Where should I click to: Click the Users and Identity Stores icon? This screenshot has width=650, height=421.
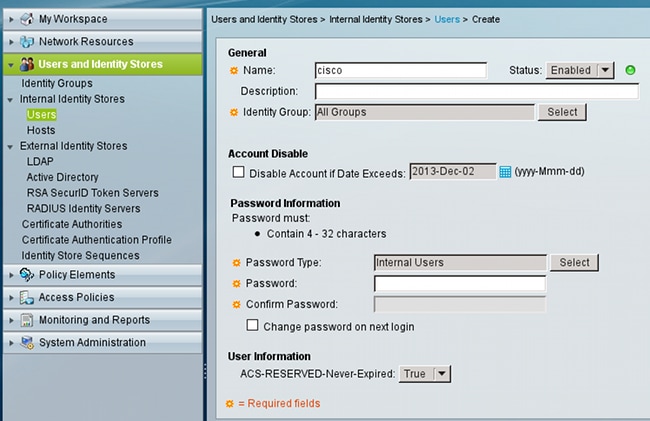click(x=27, y=64)
